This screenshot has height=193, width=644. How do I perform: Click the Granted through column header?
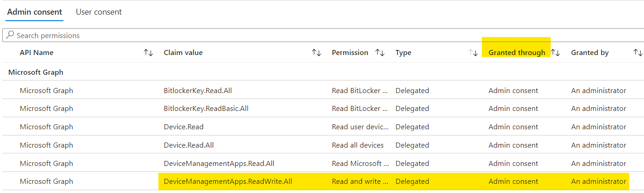517,53
